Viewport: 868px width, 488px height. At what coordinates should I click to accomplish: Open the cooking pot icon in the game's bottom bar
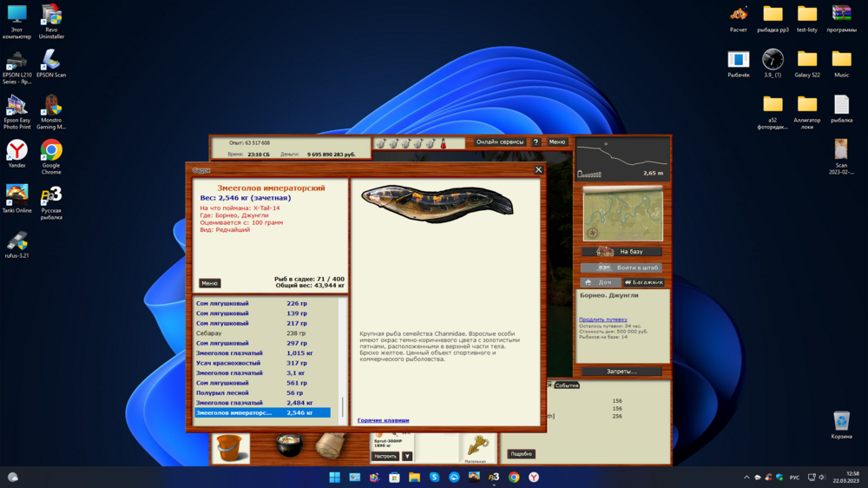(x=289, y=446)
